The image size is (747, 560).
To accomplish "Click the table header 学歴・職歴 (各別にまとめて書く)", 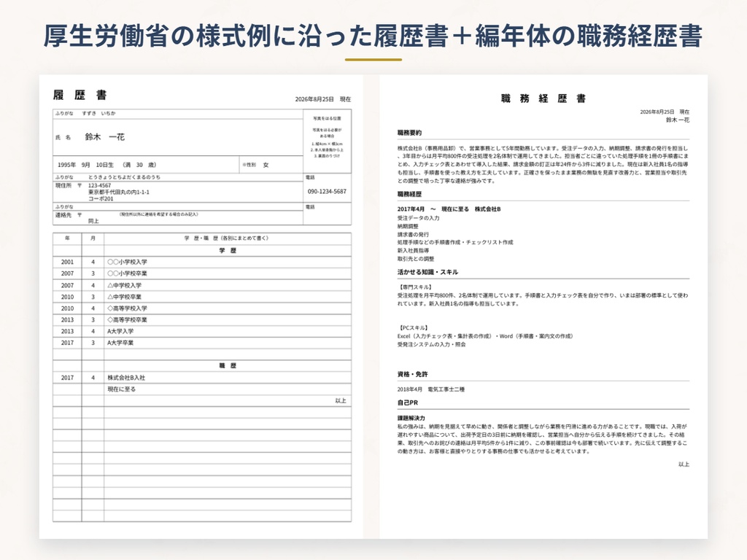I will coord(227,238).
